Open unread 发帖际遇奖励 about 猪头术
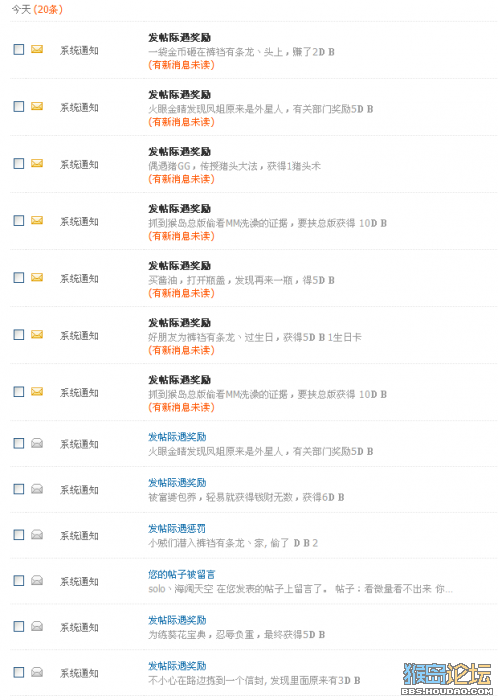This screenshot has width=498, height=700. [x=179, y=152]
